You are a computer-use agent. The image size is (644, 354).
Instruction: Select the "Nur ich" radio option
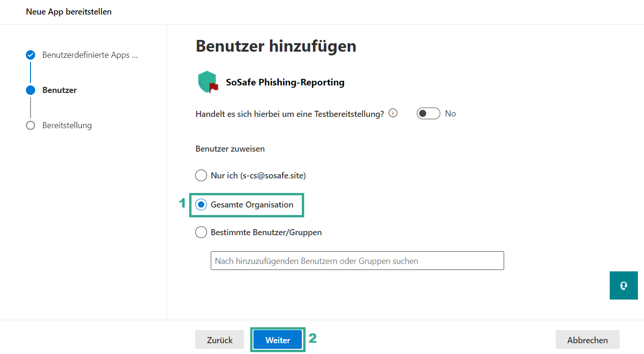(x=201, y=176)
